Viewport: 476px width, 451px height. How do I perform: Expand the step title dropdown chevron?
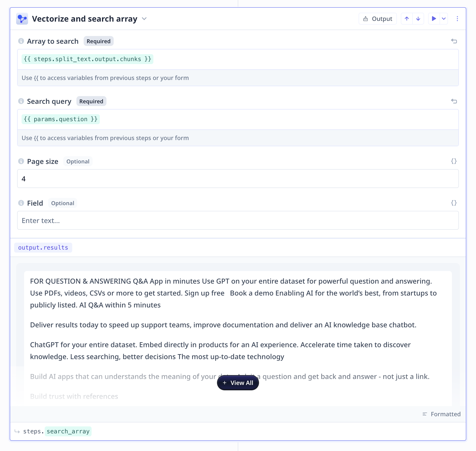(x=144, y=19)
